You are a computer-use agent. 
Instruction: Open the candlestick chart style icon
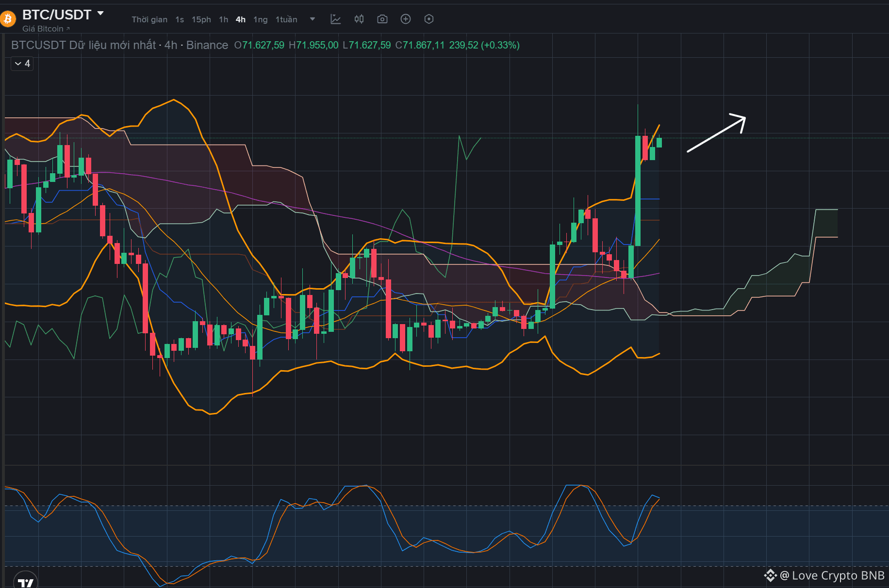pyautogui.click(x=359, y=19)
